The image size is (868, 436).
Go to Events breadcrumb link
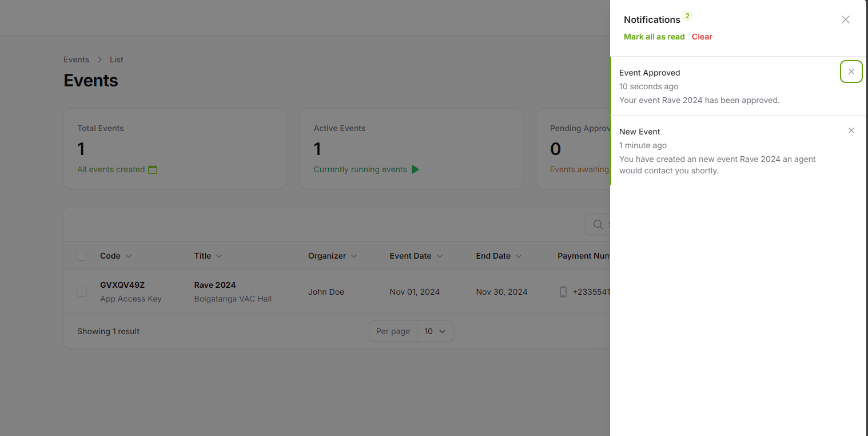[x=76, y=60]
